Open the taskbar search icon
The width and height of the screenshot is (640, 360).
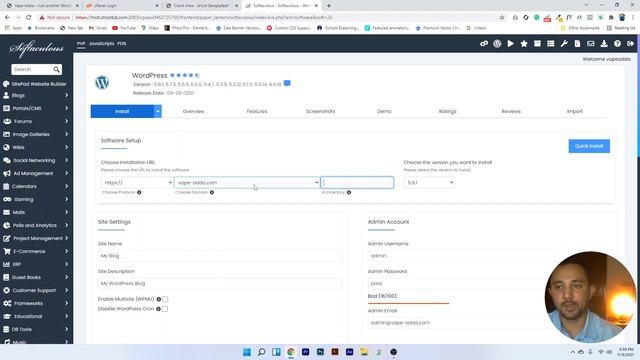click(x=262, y=352)
